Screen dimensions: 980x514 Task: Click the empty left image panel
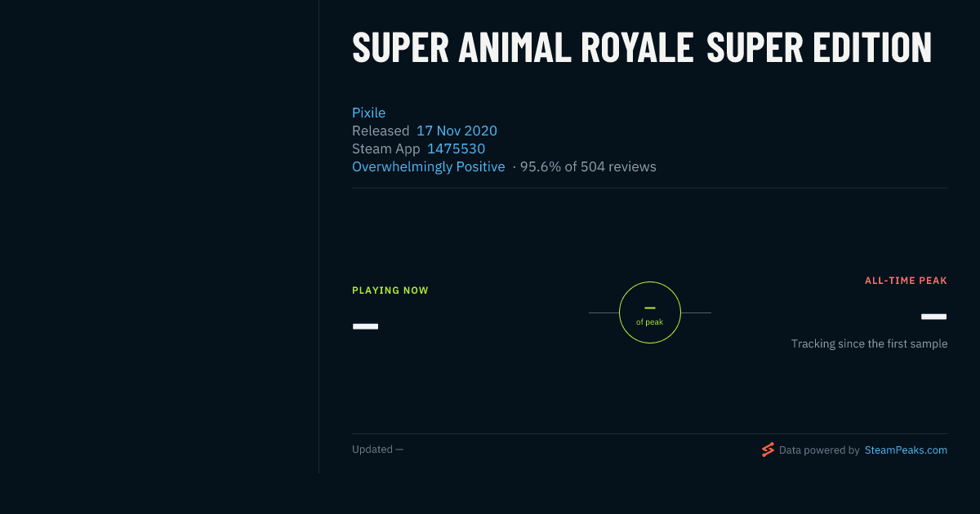tap(159, 237)
